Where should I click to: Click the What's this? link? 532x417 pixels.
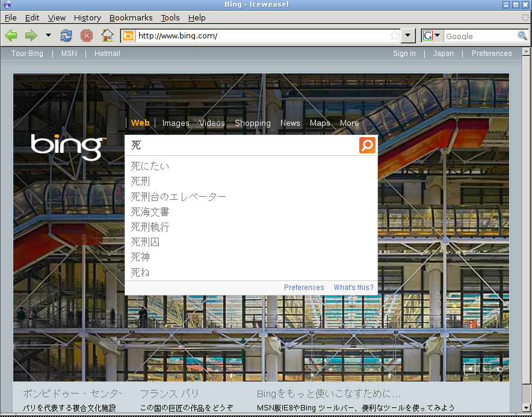tap(353, 288)
